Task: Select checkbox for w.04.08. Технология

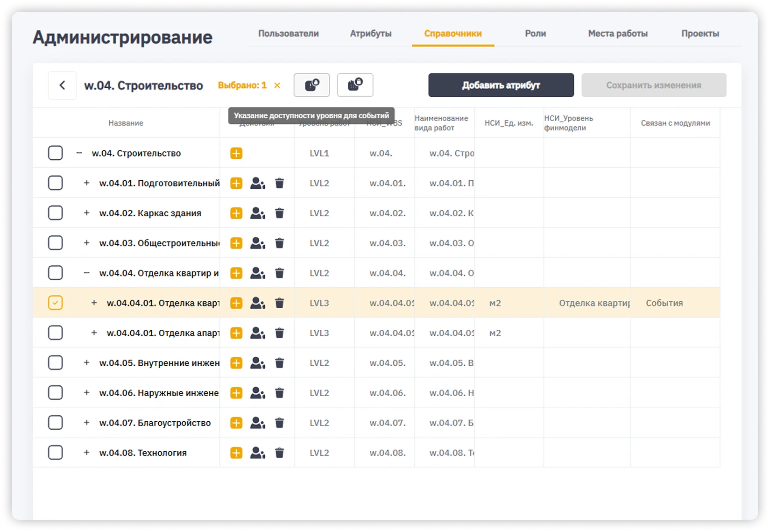Action: [55, 453]
